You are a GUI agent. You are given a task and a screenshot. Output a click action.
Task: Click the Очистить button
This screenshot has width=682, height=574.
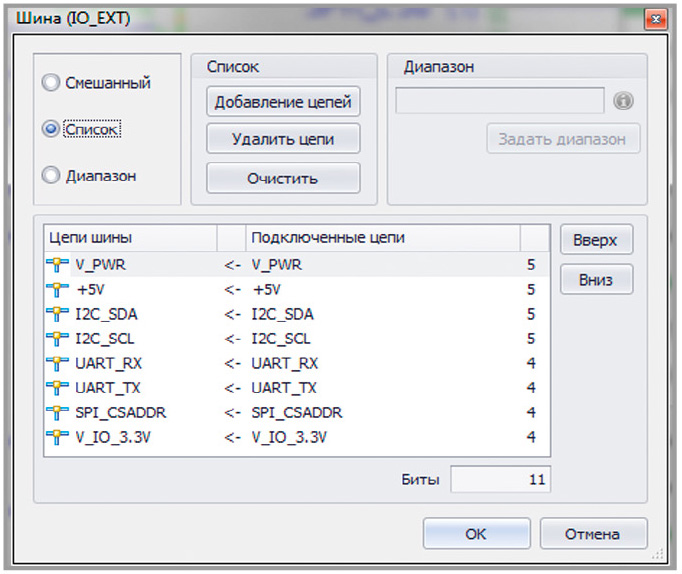pyautogui.click(x=283, y=178)
